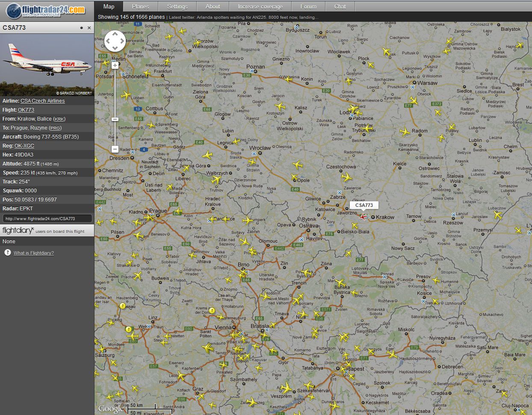
Task: Click the CSA773 map label
Action: pyautogui.click(x=364, y=205)
